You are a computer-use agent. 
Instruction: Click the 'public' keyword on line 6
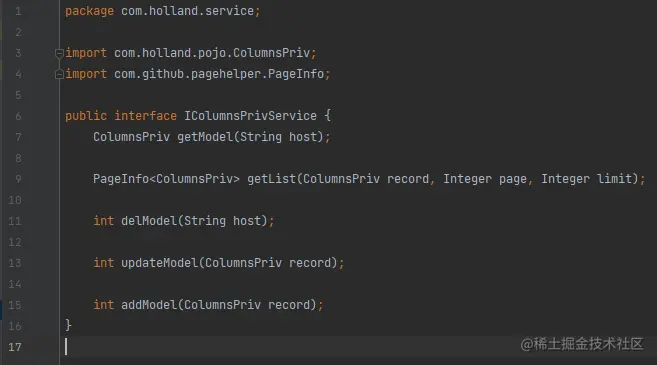[x=86, y=116]
